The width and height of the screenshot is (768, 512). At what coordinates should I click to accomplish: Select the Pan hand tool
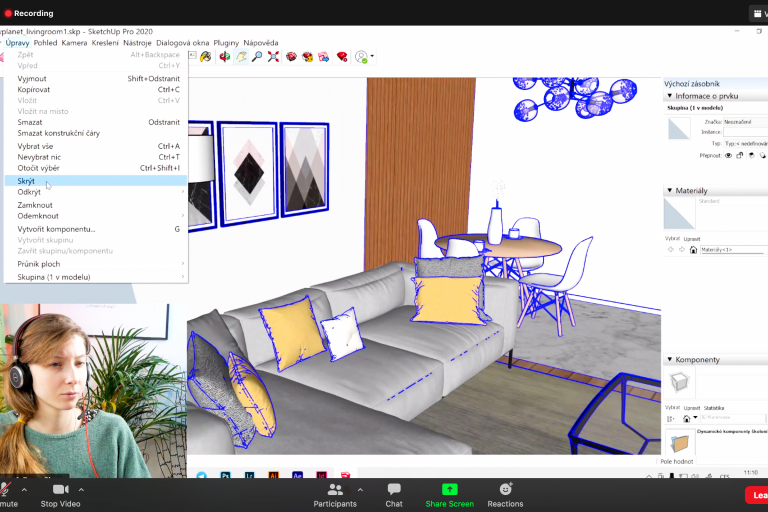tap(241, 57)
